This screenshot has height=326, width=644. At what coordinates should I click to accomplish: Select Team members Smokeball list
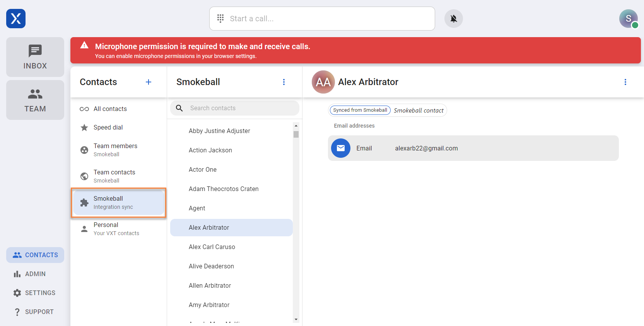[118, 150]
